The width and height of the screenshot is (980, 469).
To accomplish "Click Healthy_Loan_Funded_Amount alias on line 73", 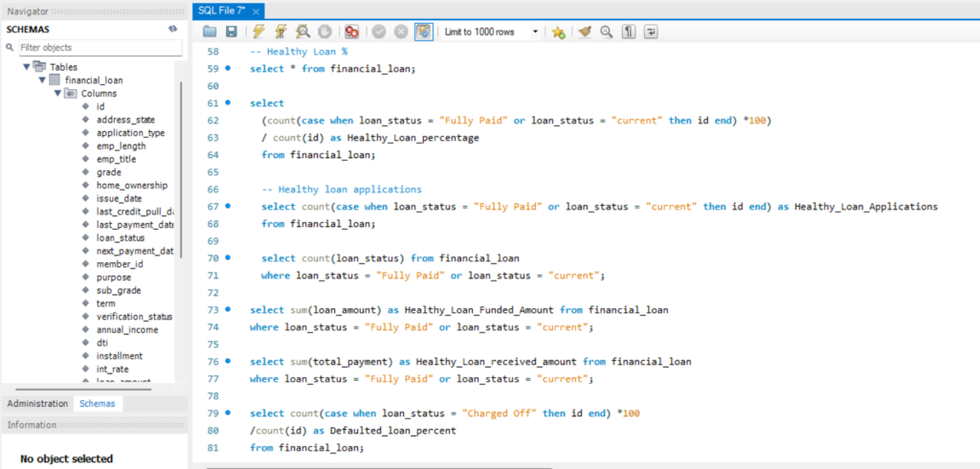I will click(479, 309).
